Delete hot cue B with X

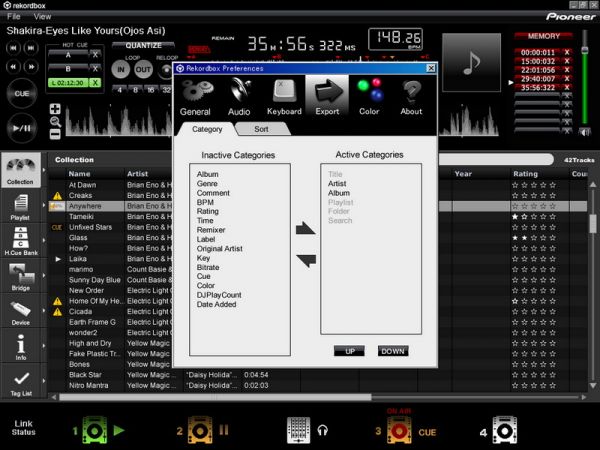(x=95, y=69)
